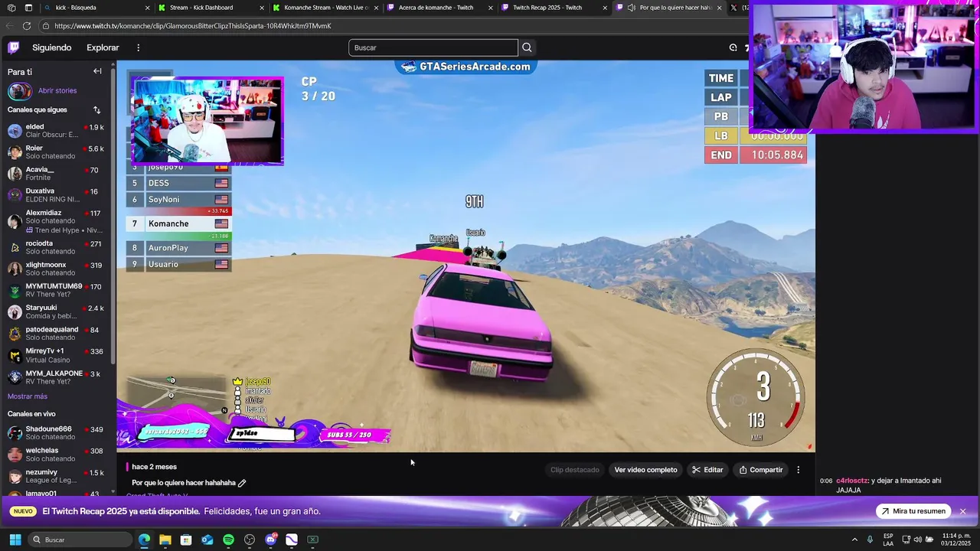Mute the tab playing audio
This screenshot has width=980, height=551.
pyautogui.click(x=631, y=8)
